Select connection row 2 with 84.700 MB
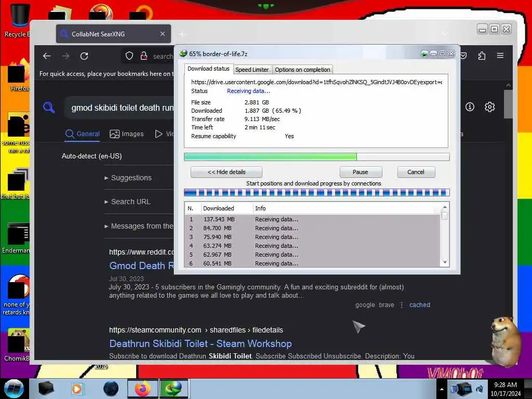This screenshot has height=399, width=532. [312, 228]
